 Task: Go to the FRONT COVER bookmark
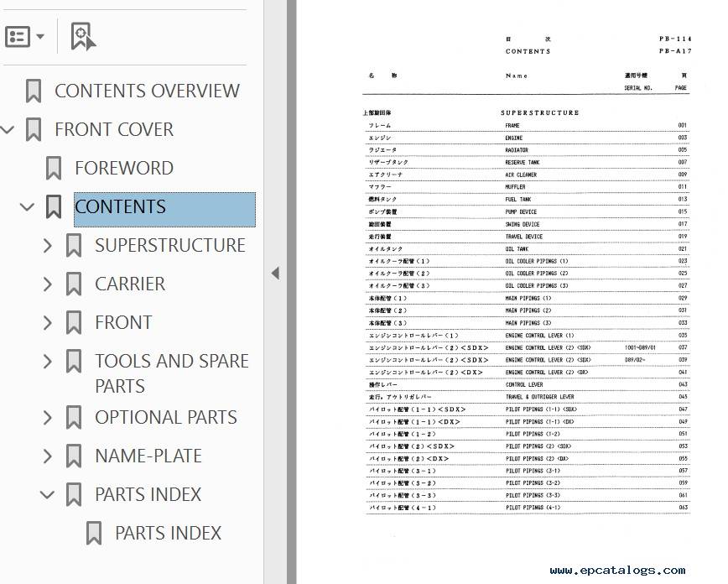click(x=114, y=129)
